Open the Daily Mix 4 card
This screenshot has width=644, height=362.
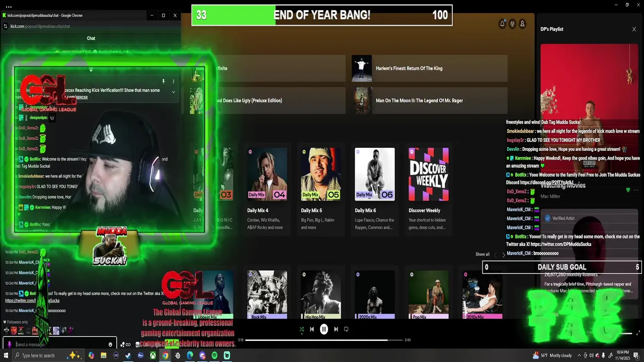pos(267,191)
